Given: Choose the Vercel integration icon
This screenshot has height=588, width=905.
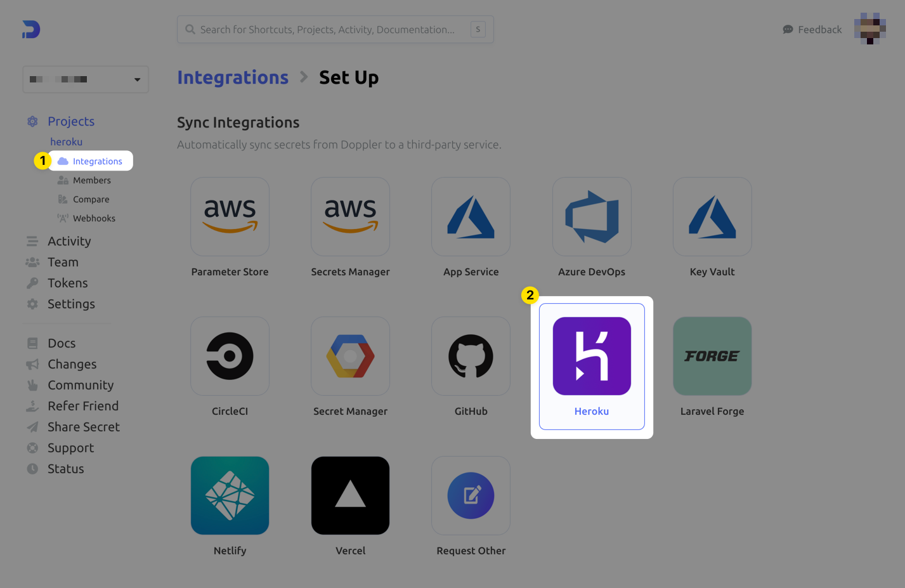Looking at the screenshot, I should 350,495.
